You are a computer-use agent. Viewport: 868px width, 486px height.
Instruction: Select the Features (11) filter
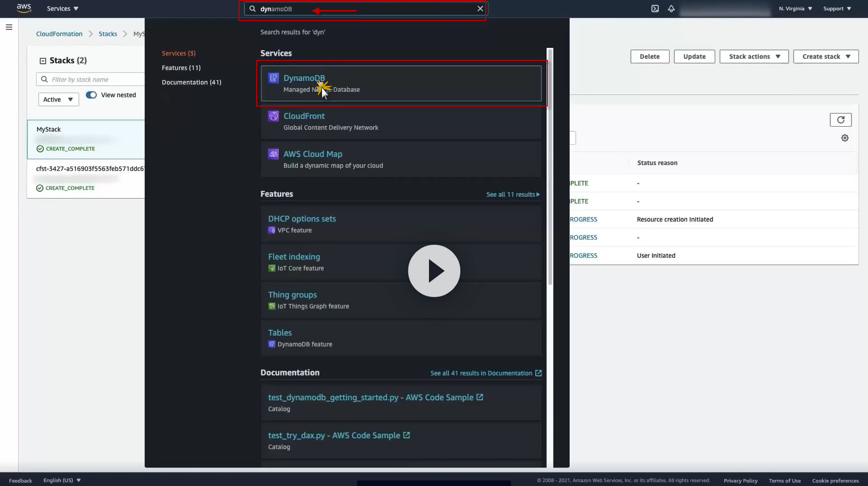181,68
